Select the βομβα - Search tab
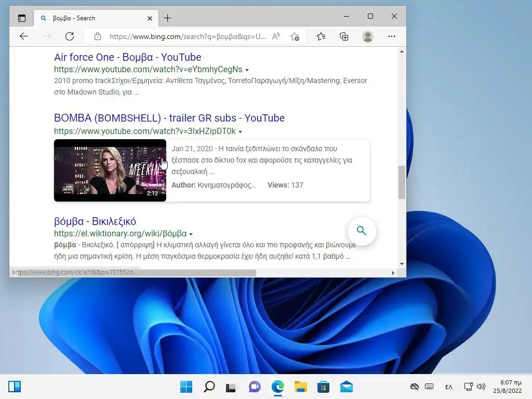This screenshot has height=399, width=532. [x=96, y=18]
